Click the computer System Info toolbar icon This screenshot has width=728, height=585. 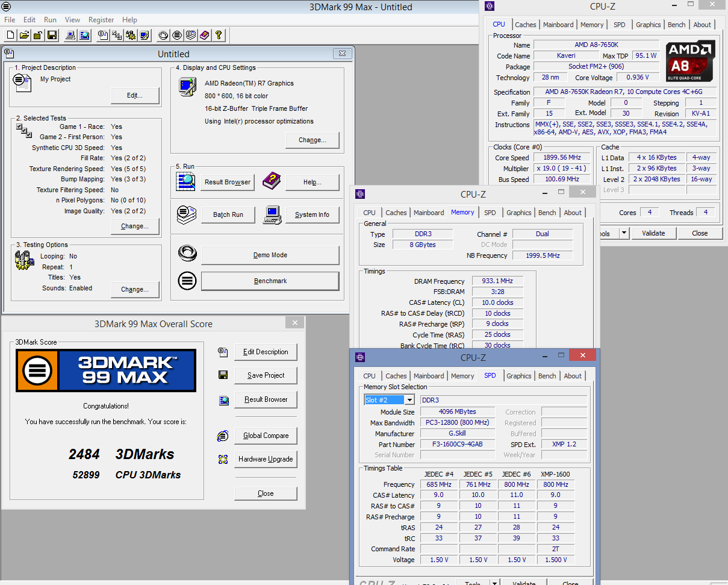(x=70, y=35)
